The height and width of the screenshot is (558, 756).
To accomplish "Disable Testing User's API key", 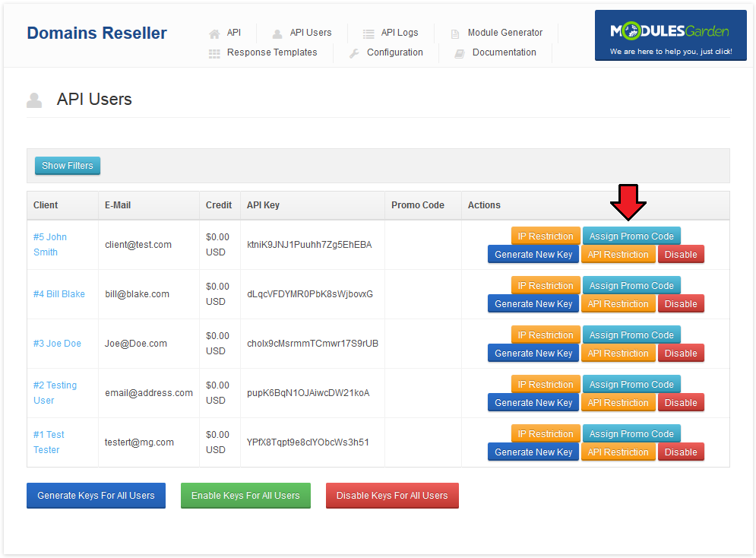I will click(x=681, y=403).
